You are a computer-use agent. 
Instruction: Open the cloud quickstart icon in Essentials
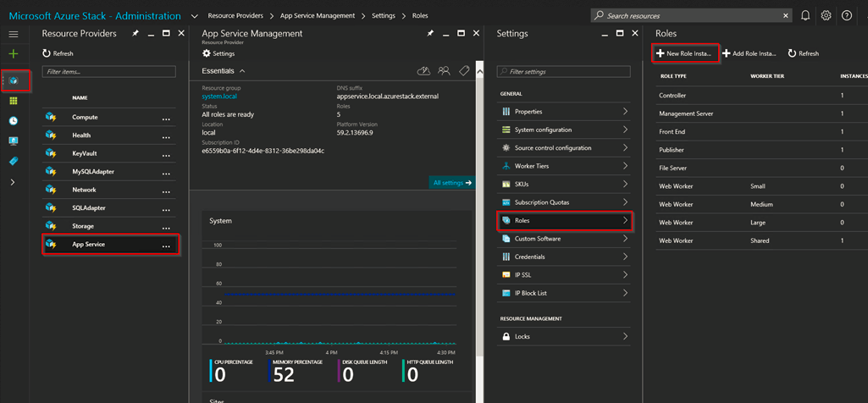click(x=423, y=71)
